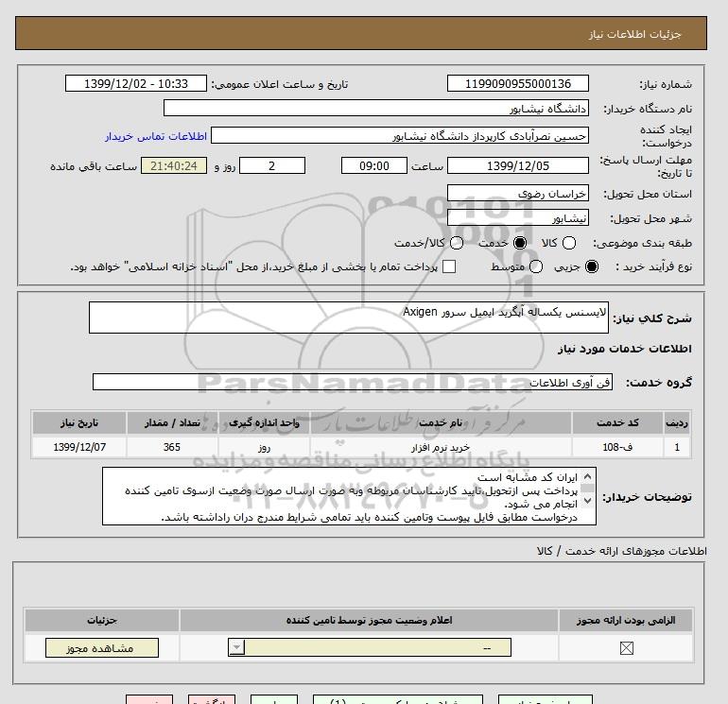Click the تعداد / مقدار column header
The height and width of the screenshot is (704, 728).
[x=172, y=422]
